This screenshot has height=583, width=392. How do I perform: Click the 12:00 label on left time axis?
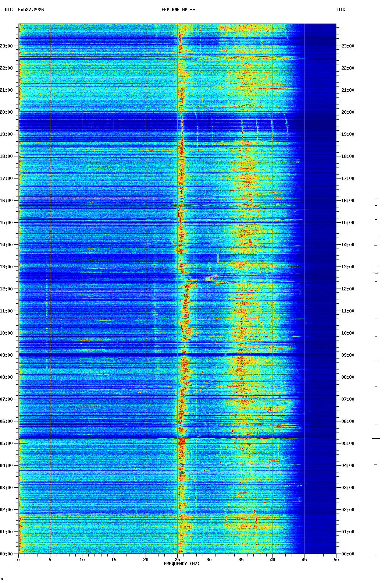point(6,289)
